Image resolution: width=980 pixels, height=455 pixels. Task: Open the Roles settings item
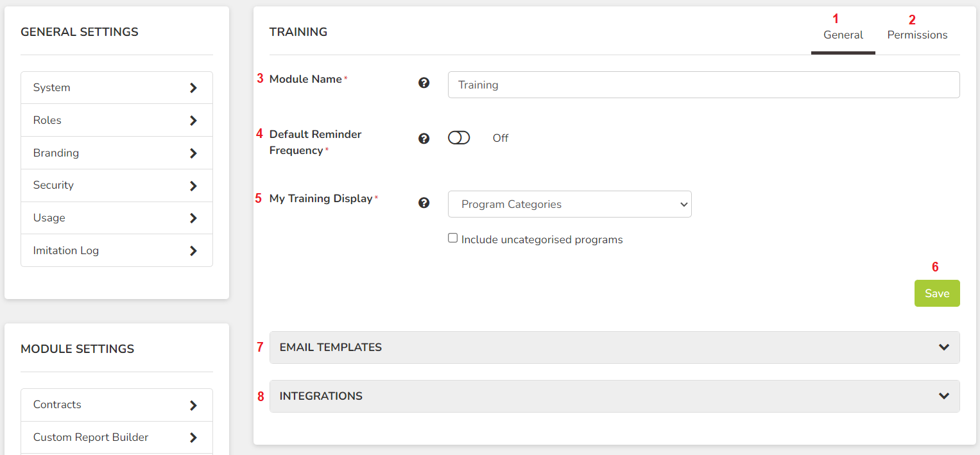[x=117, y=121]
